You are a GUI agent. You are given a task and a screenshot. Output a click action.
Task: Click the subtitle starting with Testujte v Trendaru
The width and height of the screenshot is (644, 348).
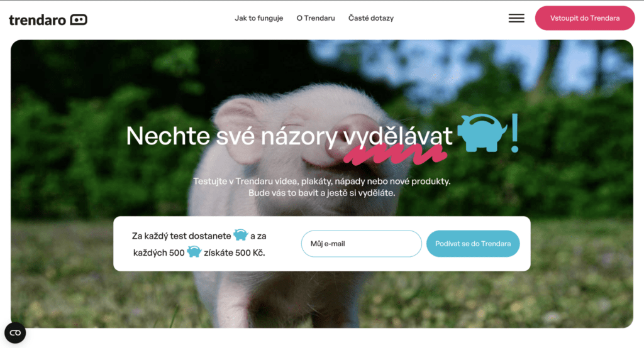click(322, 187)
